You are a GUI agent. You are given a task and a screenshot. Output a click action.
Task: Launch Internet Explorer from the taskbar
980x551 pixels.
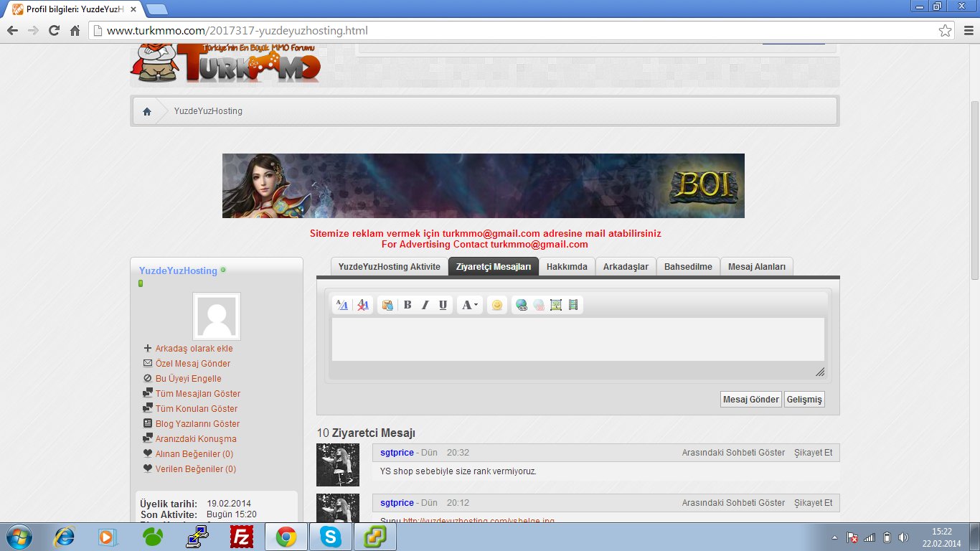click(x=65, y=537)
